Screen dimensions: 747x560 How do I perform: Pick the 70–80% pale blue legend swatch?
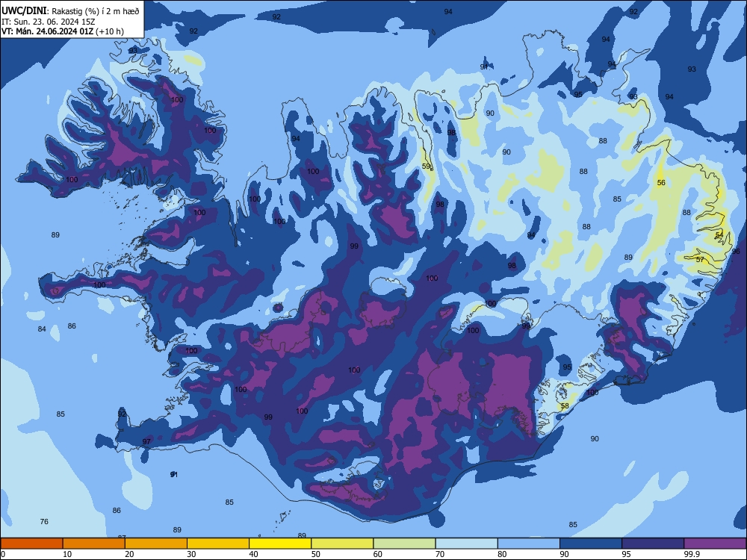466,544
